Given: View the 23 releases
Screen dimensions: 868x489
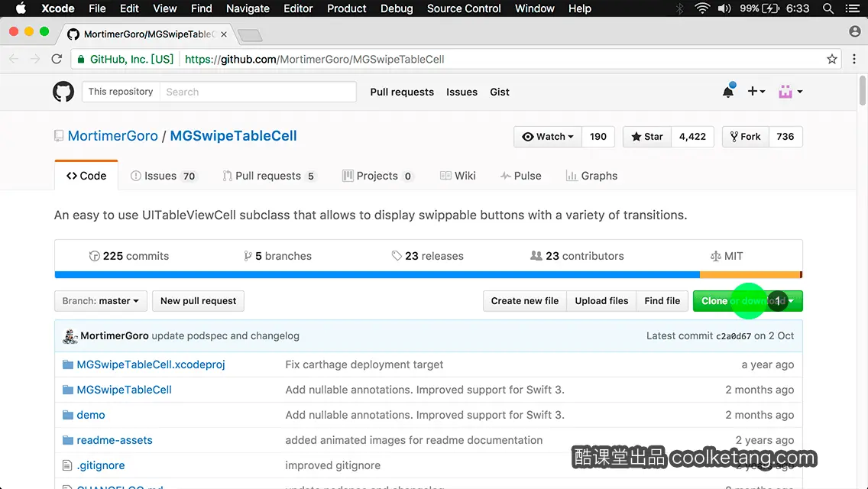Looking at the screenshot, I should point(427,256).
